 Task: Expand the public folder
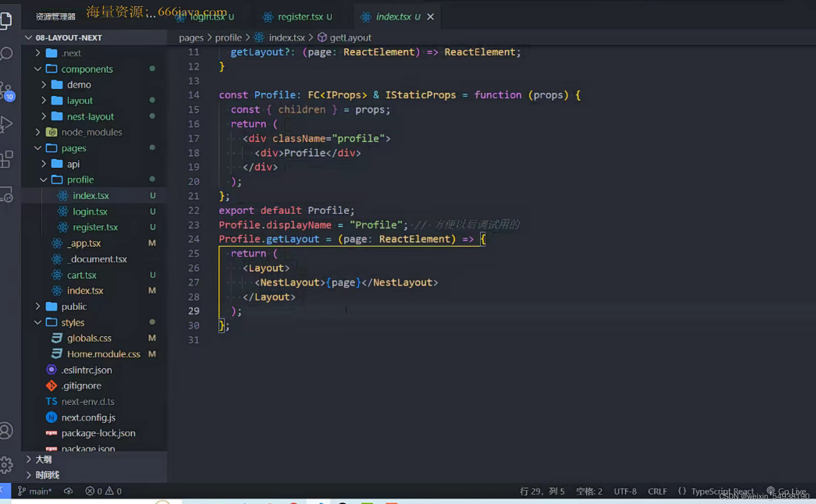click(94, 307)
